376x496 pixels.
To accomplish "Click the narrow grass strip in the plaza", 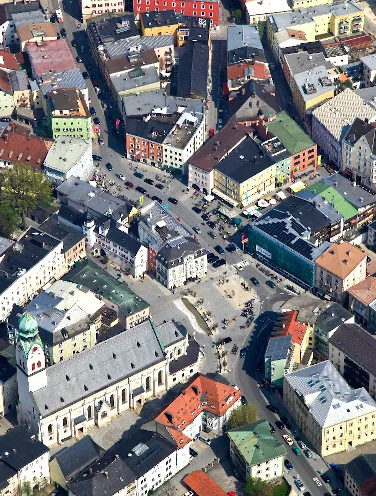I will [x=197, y=315].
